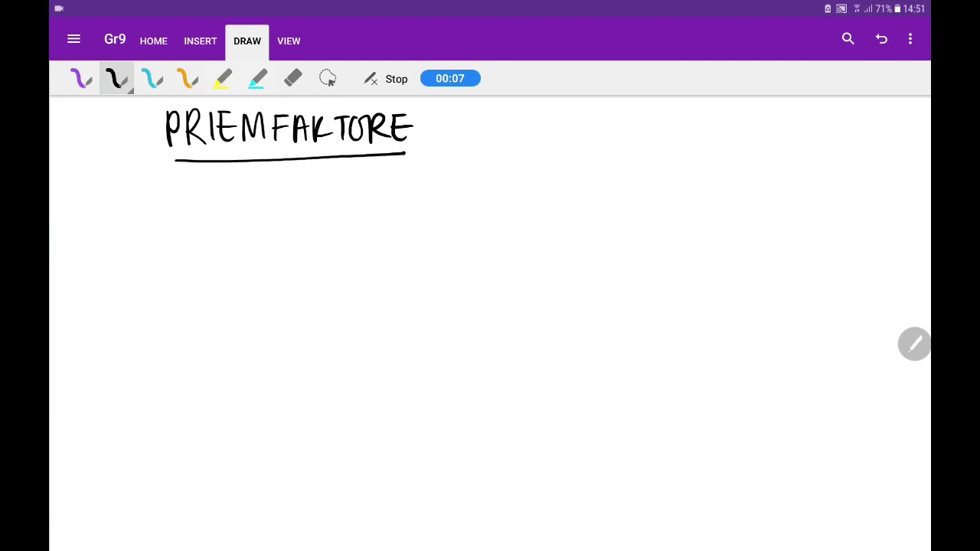Open search with the magnifier icon

[x=848, y=39]
